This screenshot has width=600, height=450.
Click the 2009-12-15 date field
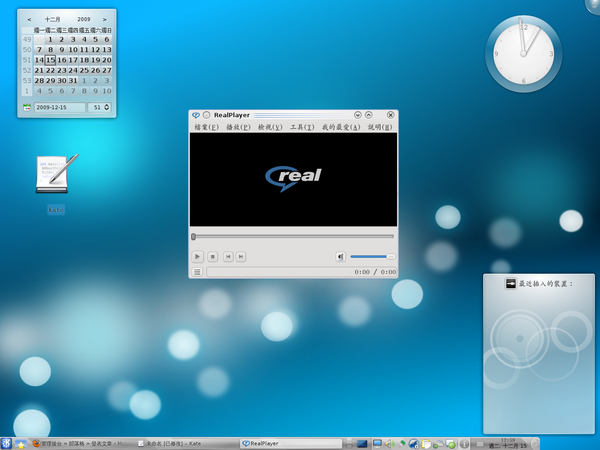[x=60, y=108]
